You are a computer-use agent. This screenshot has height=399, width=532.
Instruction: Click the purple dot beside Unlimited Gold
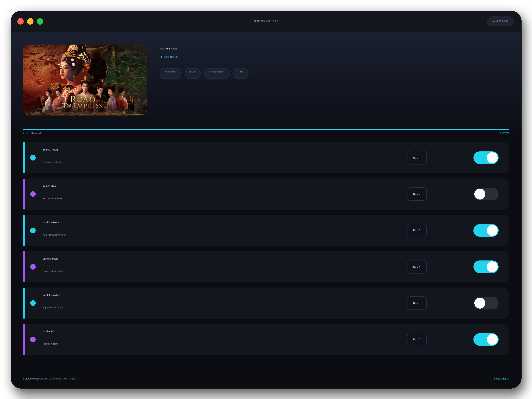pyautogui.click(x=33, y=267)
